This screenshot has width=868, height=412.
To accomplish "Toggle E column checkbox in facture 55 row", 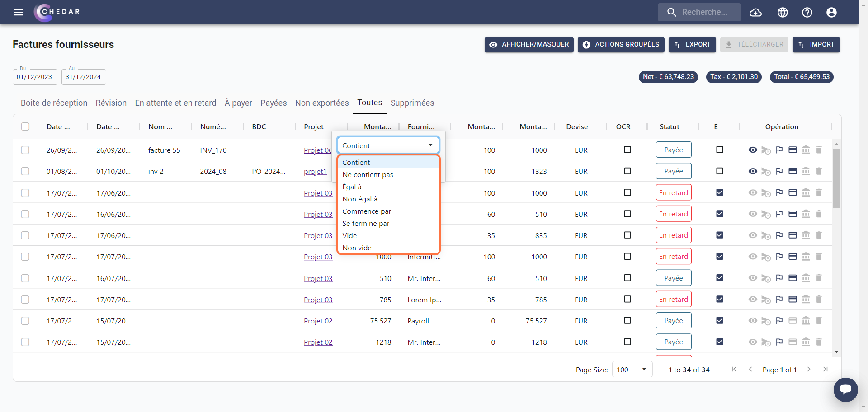I will [x=720, y=150].
